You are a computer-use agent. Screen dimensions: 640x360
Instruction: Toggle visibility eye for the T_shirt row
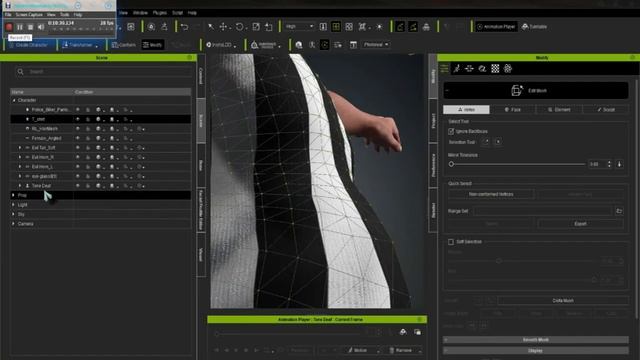(x=78, y=119)
